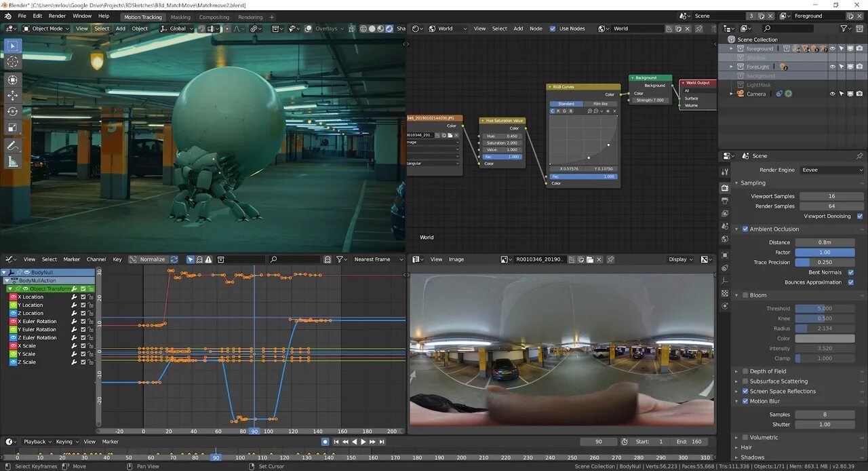Screen dimensions: 868x471
Task: Open the World properties tab icon
Action: (725, 239)
